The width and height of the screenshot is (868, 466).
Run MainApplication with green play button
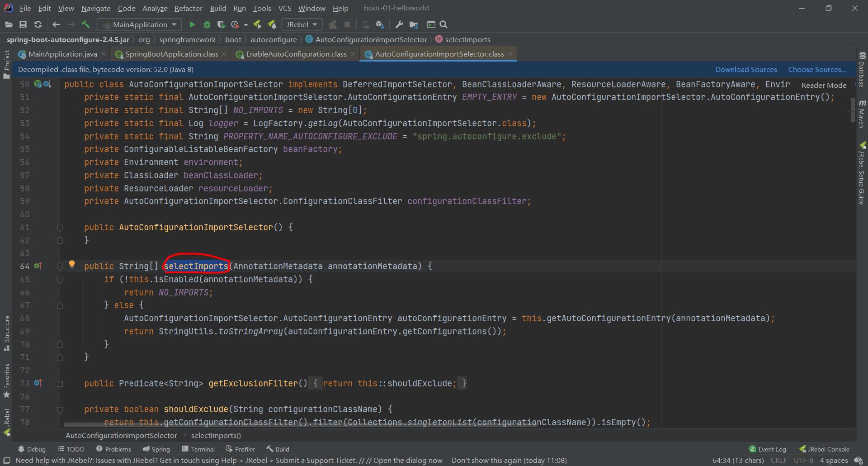coord(192,24)
